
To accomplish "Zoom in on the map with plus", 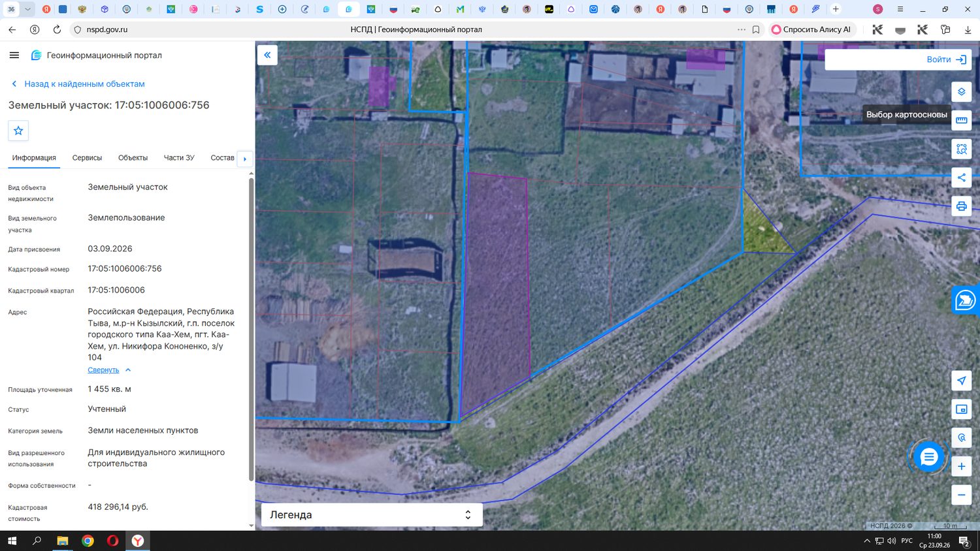I will coord(962,466).
